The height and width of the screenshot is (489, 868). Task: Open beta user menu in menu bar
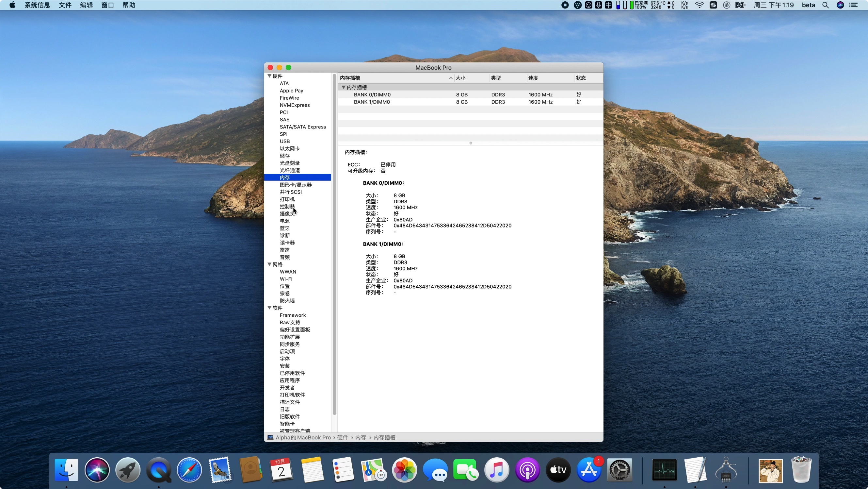(808, 5)
